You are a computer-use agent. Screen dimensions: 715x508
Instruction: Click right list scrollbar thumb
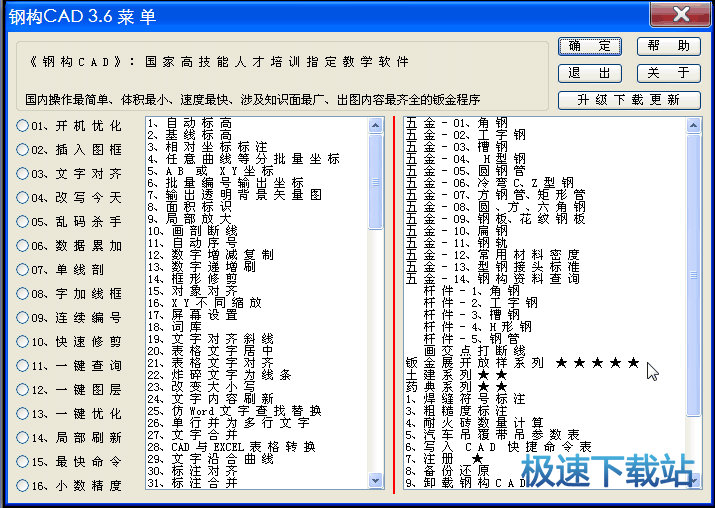[x=694, y=275]
